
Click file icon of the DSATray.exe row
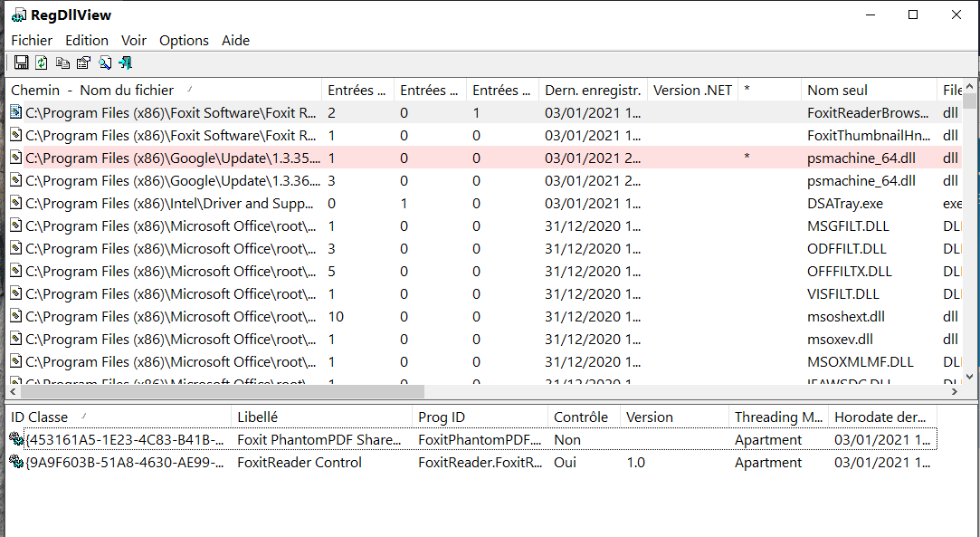click(16, 203)
